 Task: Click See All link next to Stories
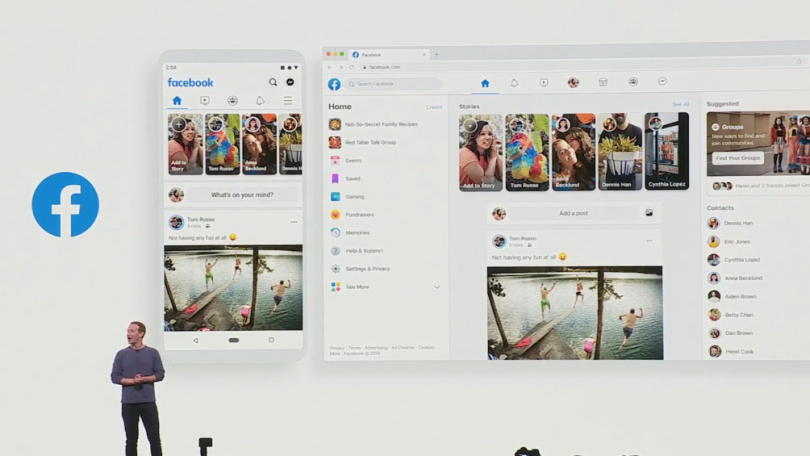pos(680,104)
